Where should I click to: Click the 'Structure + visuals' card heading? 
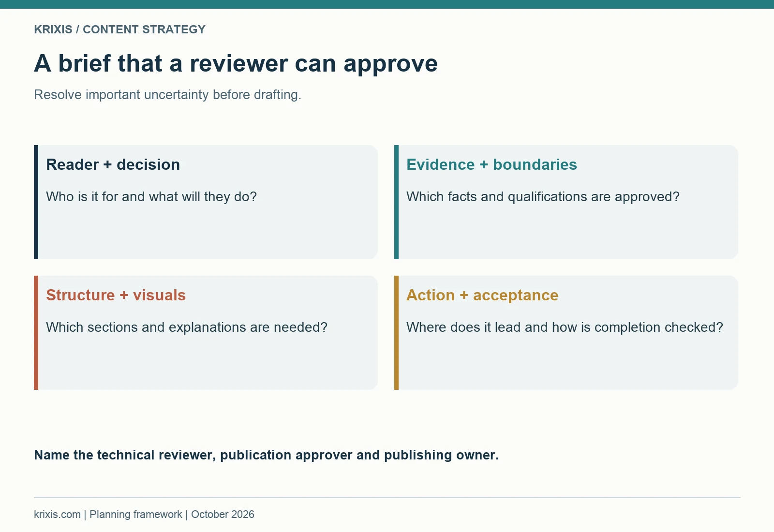(x=116, y=295)
